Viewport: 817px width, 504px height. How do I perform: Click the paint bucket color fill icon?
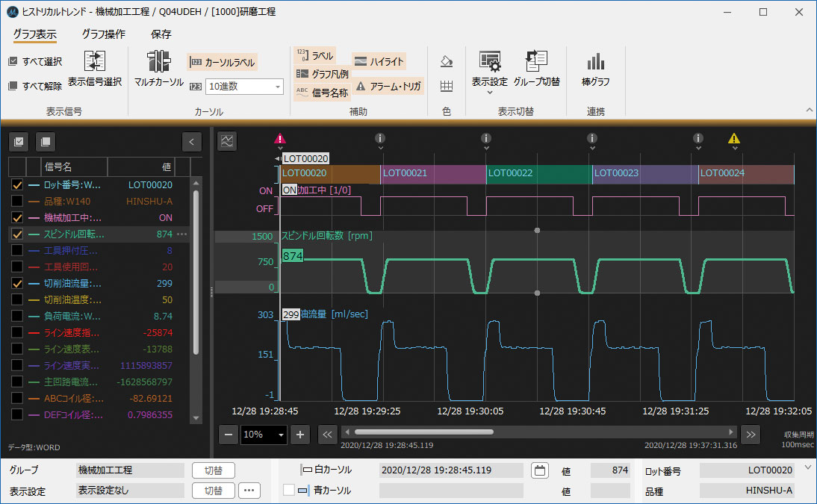[x=447, y=61]
